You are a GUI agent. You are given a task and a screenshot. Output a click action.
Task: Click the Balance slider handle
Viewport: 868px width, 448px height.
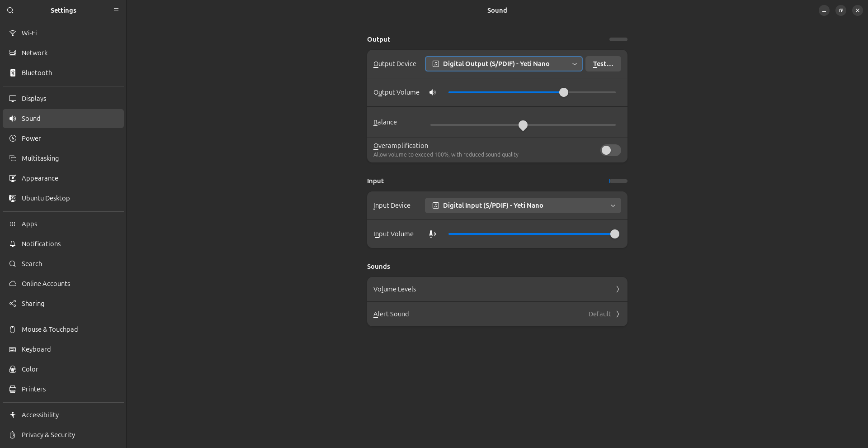click(523, 125)
